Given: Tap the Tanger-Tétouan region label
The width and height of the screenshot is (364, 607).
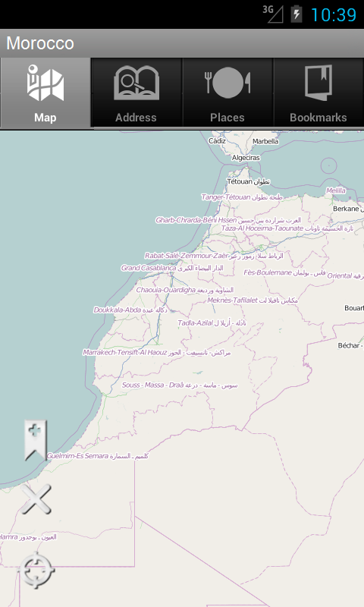Looking at the screenshot, I should [x=242, y=197].
